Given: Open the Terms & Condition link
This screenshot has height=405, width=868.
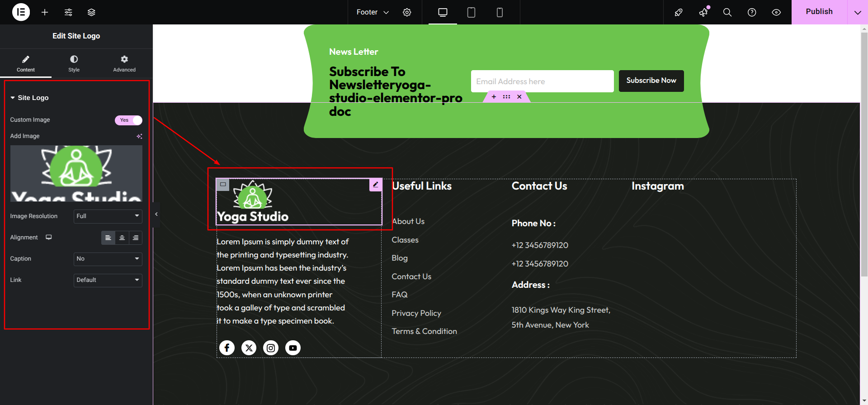Looking at the screenshot, I should coord(425,331).
